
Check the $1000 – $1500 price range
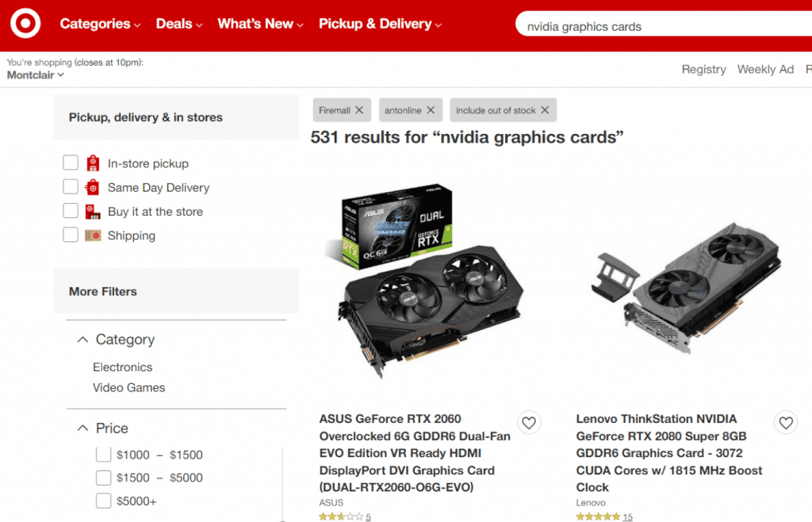click(x=104, y=454)
